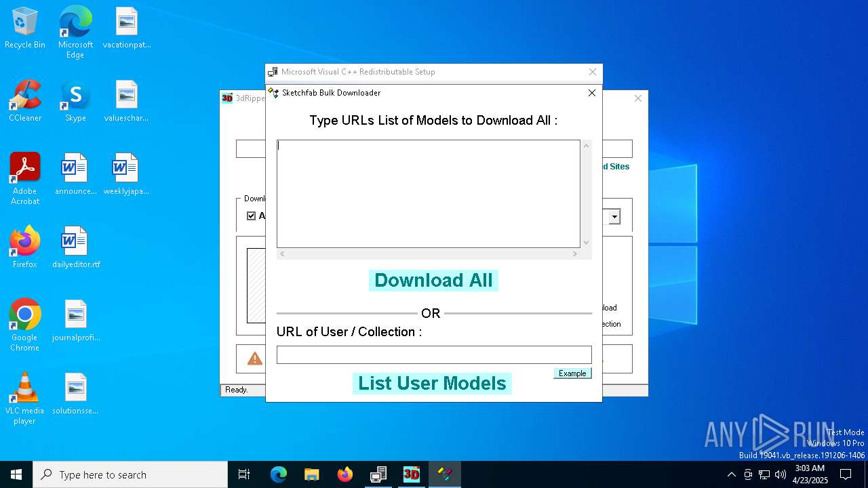Launch Firefox from the desktop shortcut

25,247
